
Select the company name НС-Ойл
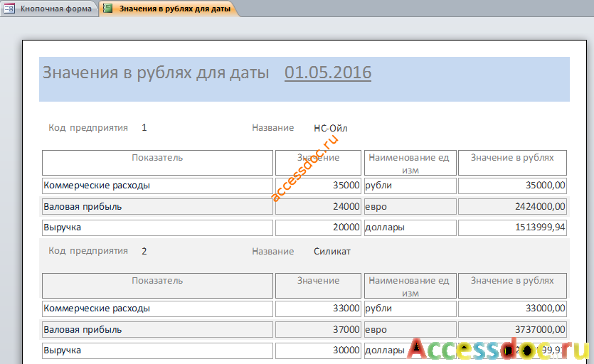pos(330,129)
